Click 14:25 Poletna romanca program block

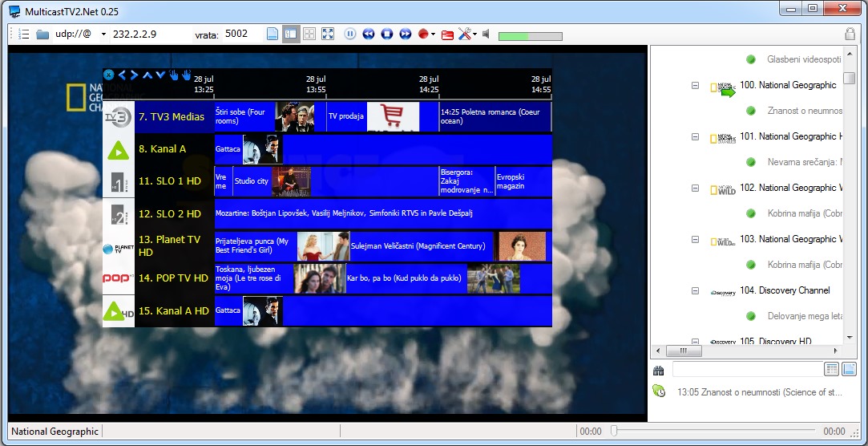[x=495, y=116]
